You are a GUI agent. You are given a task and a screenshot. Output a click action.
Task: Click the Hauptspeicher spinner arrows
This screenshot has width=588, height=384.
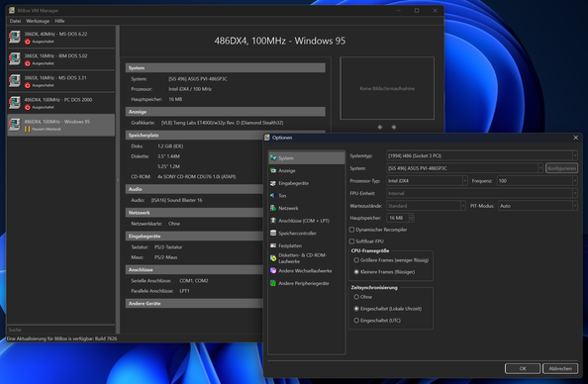coord(412,218)
